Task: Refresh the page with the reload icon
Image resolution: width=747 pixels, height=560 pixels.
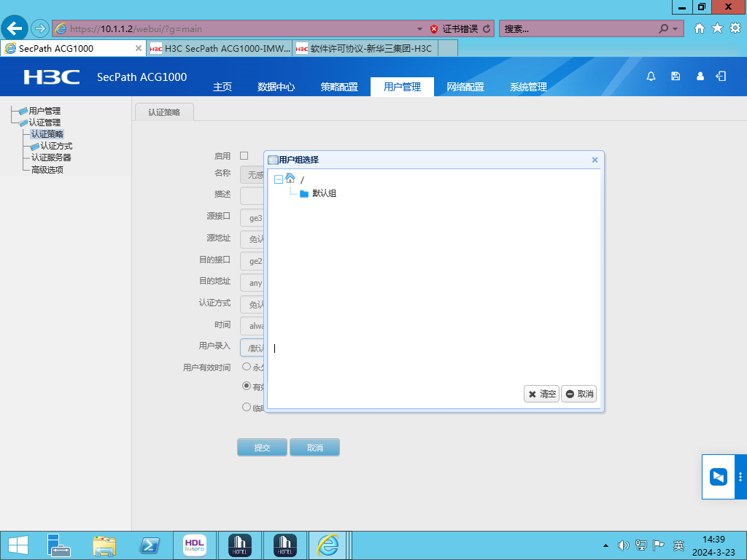Action: pyautogui.click(x=487, y=28)
